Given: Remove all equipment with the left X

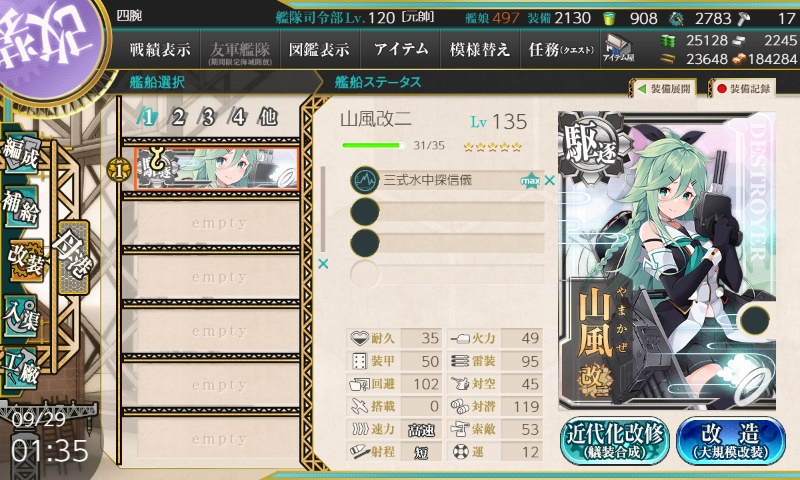Looking at the screenshot, I should point(323,264).
